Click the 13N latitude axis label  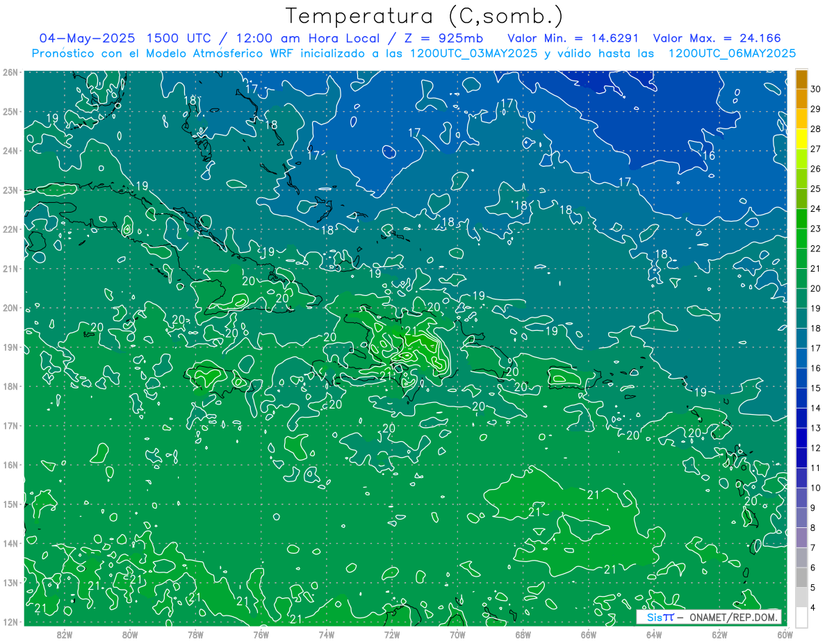(10, 582)
